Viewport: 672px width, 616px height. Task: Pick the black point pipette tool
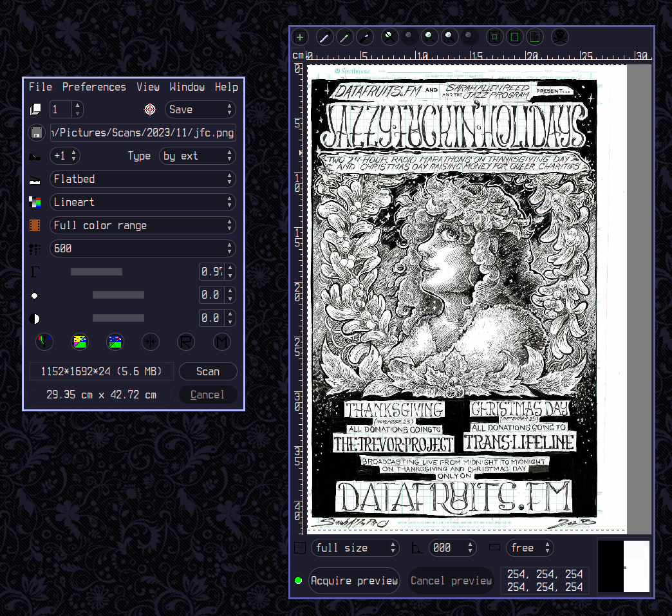tap(365, 37)
